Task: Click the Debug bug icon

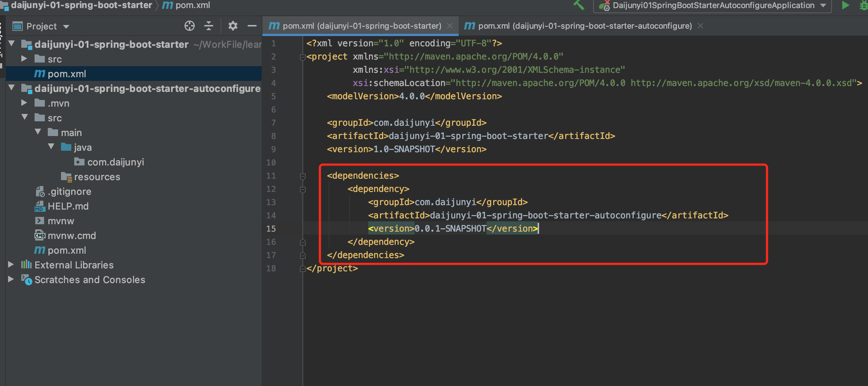Action: tap(864, 5)
